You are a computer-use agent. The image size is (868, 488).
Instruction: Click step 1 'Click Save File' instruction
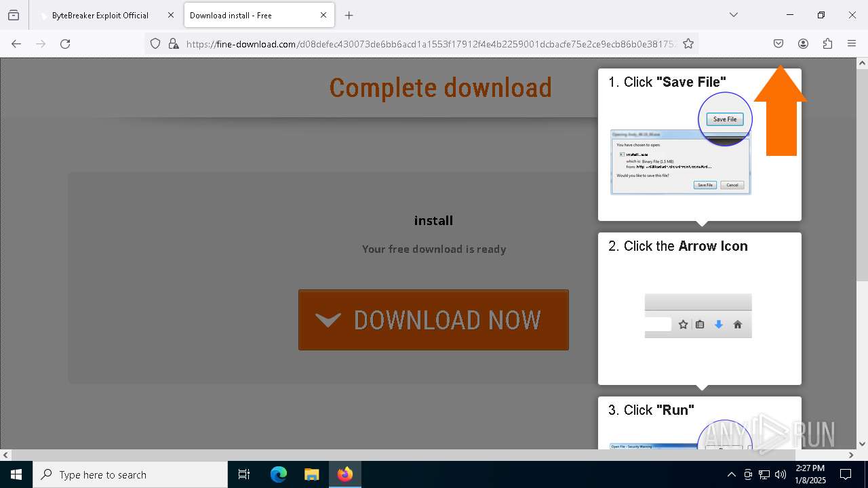(x=667, y=82)
